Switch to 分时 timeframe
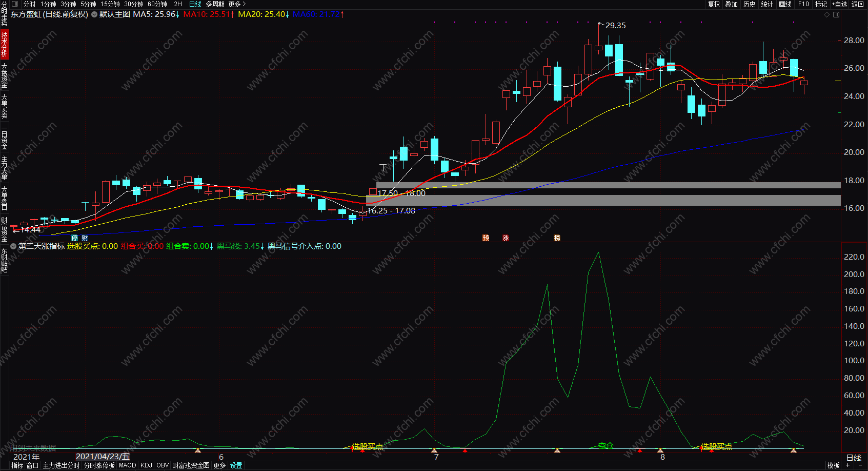 pyautogui.click(x=29, y=4)
